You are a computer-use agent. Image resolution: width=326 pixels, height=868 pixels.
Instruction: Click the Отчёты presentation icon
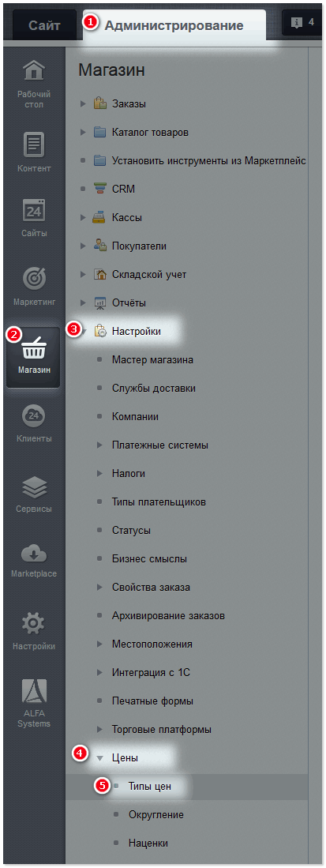point(99,302)
